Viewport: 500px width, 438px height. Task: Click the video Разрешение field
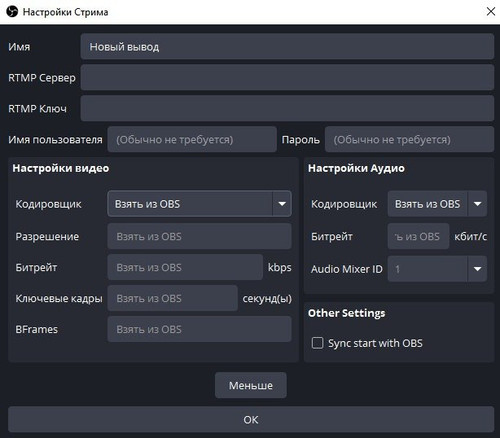point(199,236)
